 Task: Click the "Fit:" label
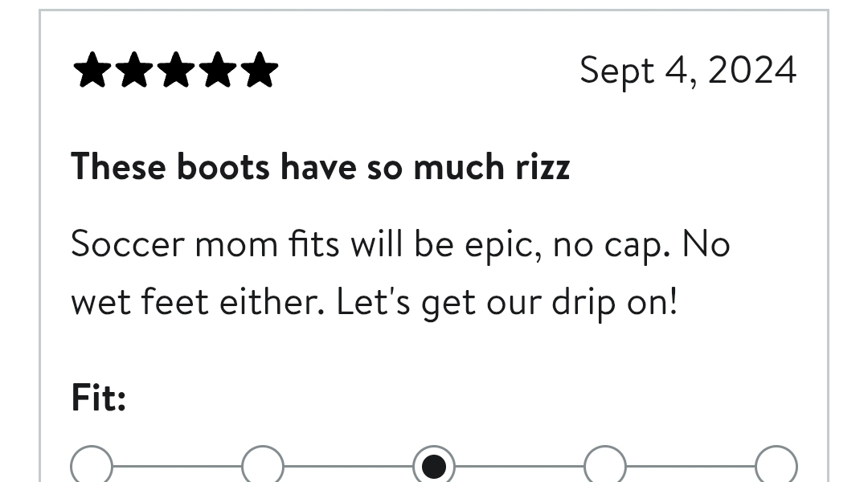click(99, 398)
